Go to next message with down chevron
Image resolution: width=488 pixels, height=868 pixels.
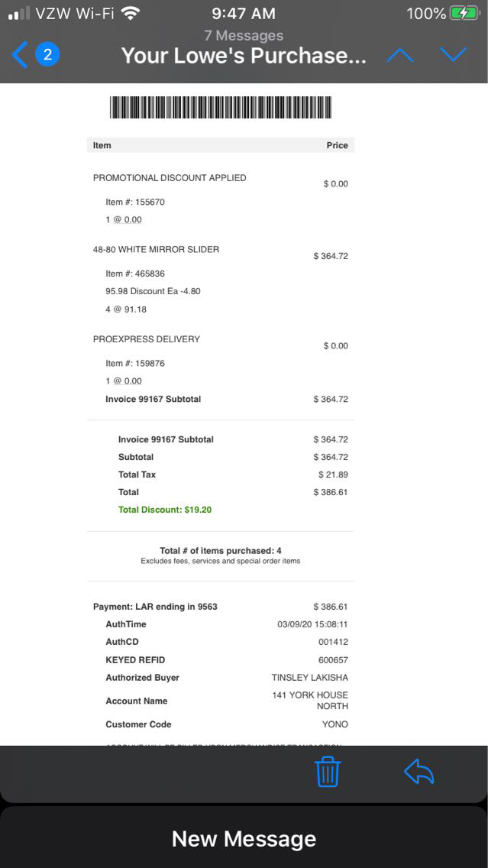[x=453, y=55]
